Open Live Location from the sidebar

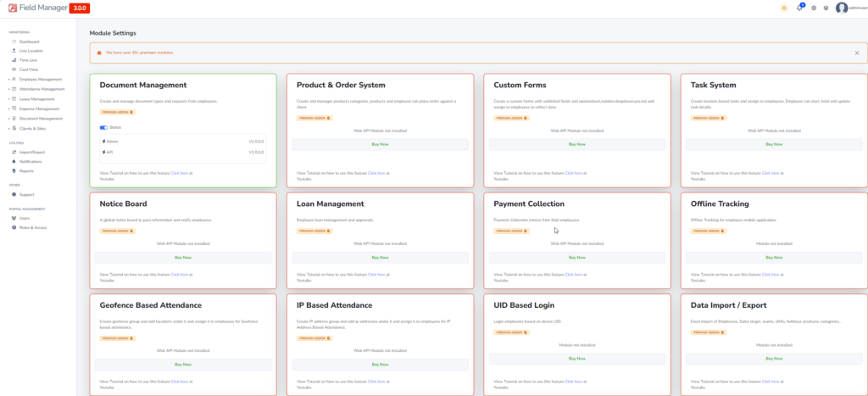pos(31,50)
